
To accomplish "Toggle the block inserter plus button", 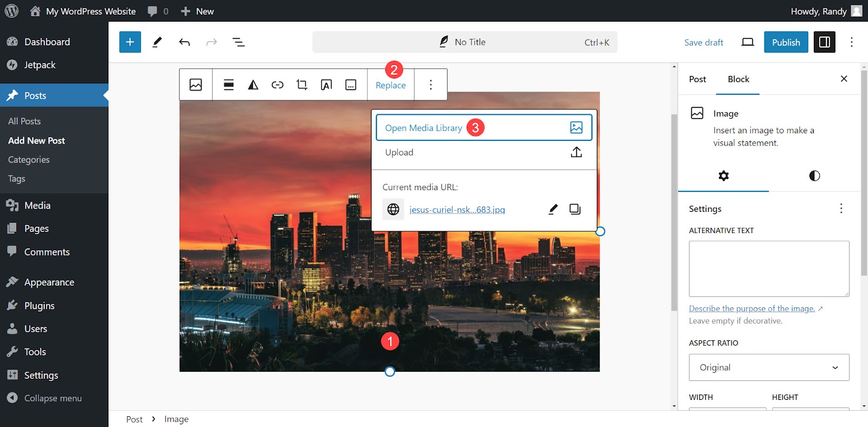I will tap(130, 42).
